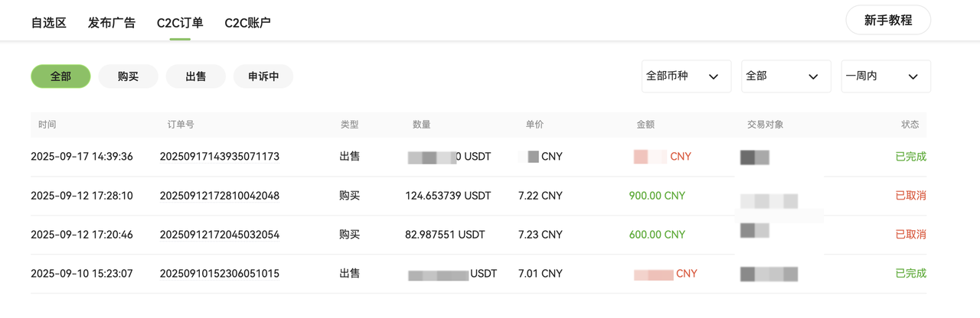Expand the 全部币种 dropdown

pyautogui.click(x=685, y=76)
